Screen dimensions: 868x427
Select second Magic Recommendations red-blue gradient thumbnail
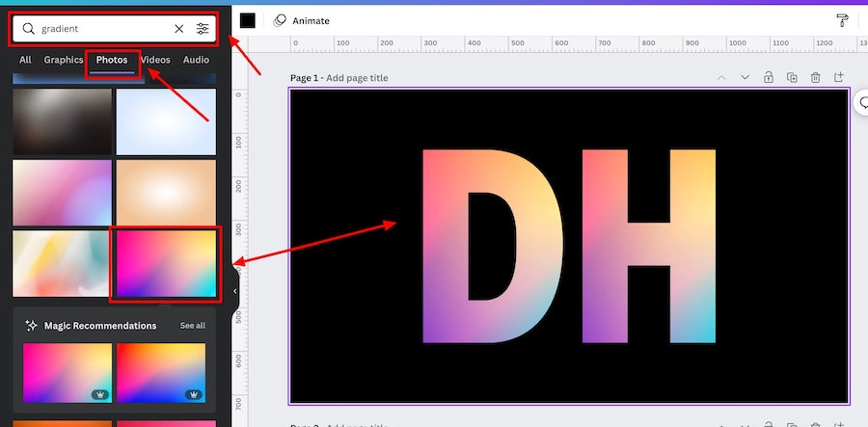[161, 373]
